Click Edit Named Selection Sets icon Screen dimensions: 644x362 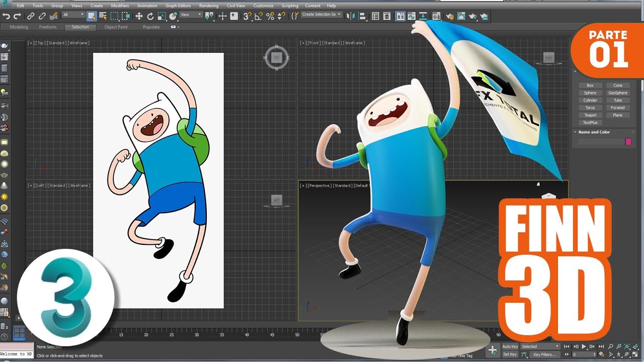click(x=295, y=16)
